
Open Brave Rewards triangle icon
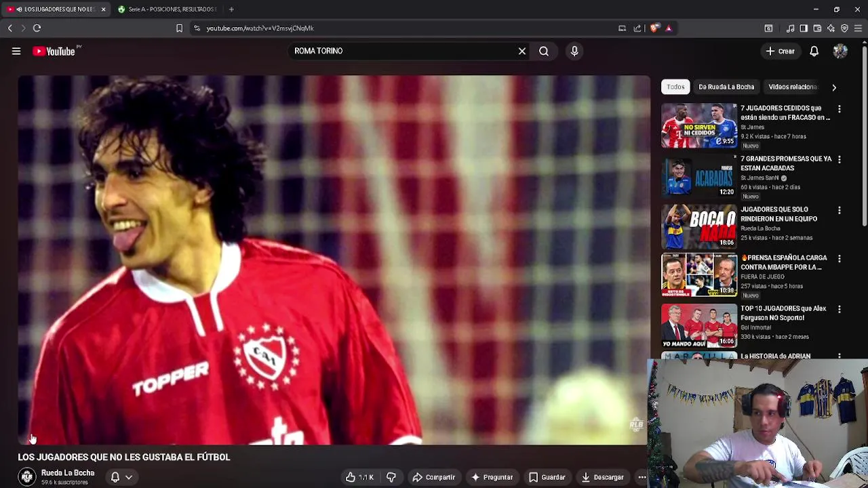tap(669, 28)
